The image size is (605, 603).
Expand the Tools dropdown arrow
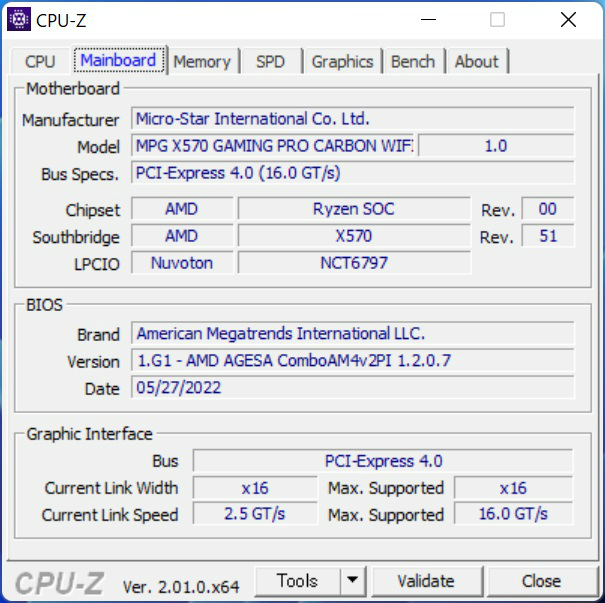[x=352, y=581]
